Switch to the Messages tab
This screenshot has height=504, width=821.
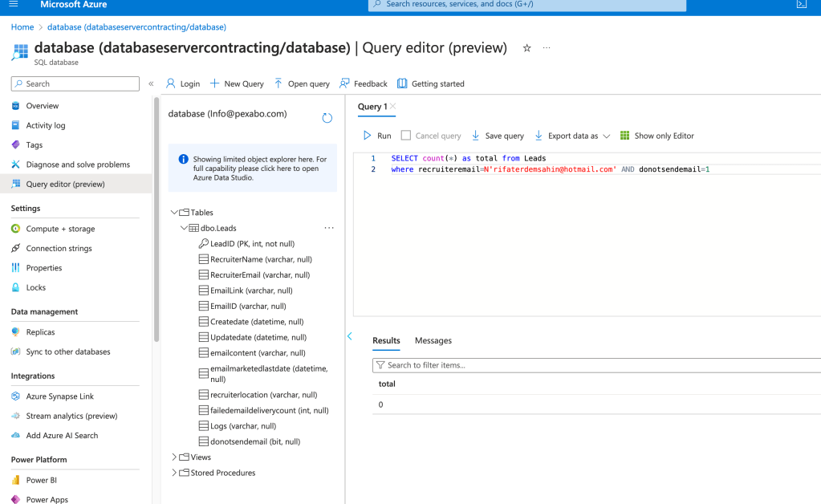click(433, 340)
